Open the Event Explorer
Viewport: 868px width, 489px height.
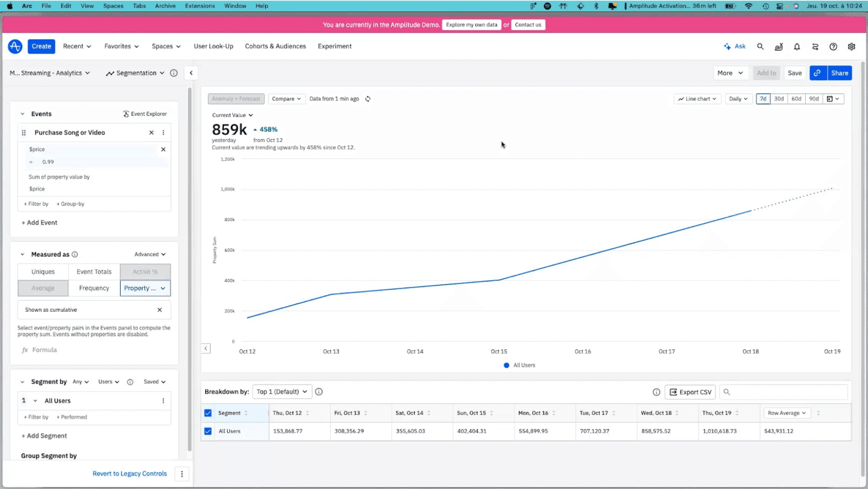(145, 113)
